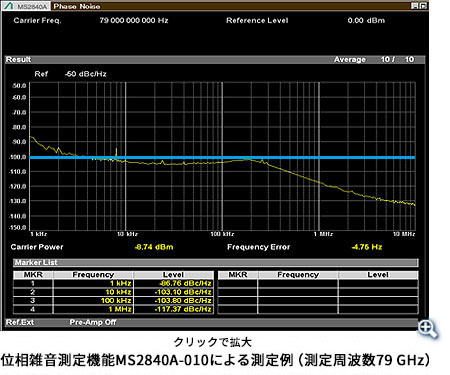Click the minimize button in title bar
This screenshot has height=375, width=450.
tap(414, 6)
